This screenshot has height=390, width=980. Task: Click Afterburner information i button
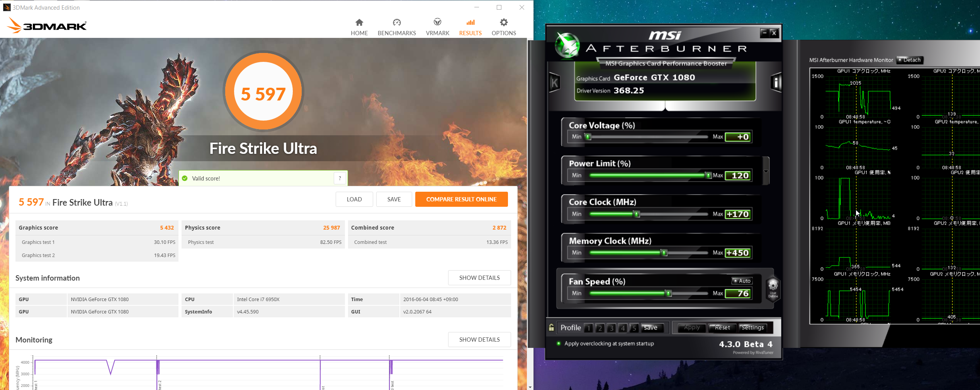click(776, 82)
